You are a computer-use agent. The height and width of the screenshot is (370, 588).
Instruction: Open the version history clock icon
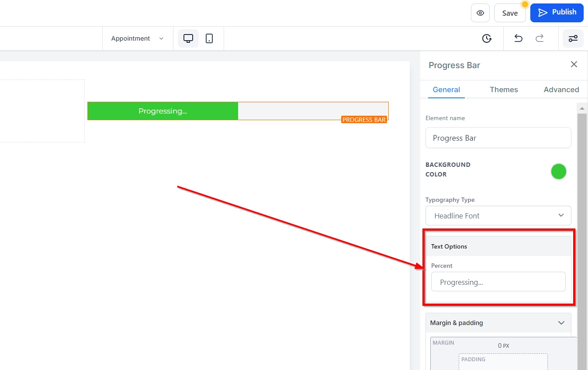click(x=487, y=38)
